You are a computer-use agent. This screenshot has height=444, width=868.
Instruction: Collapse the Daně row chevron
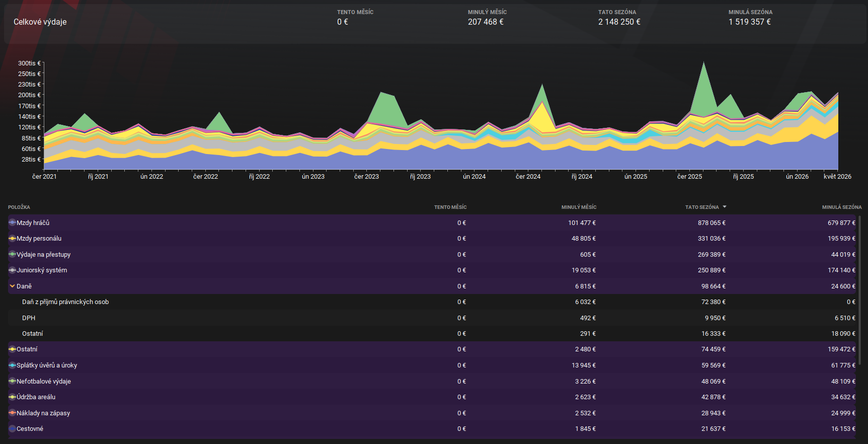[12, 286]
